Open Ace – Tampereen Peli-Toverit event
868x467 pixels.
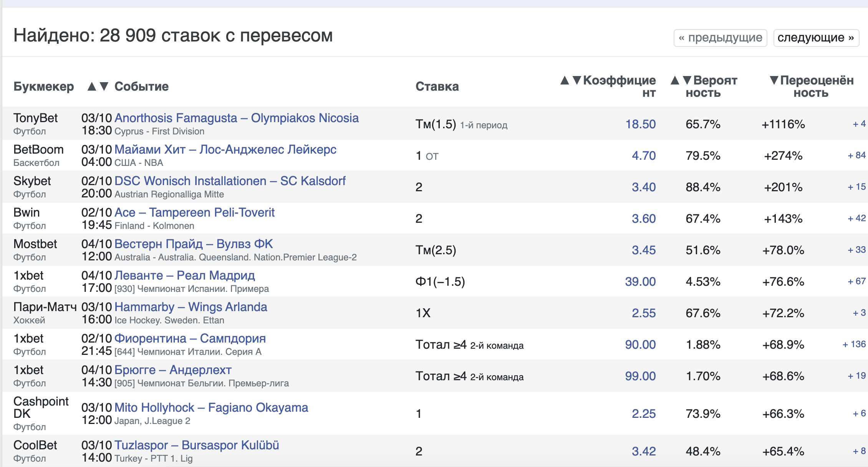194,212
